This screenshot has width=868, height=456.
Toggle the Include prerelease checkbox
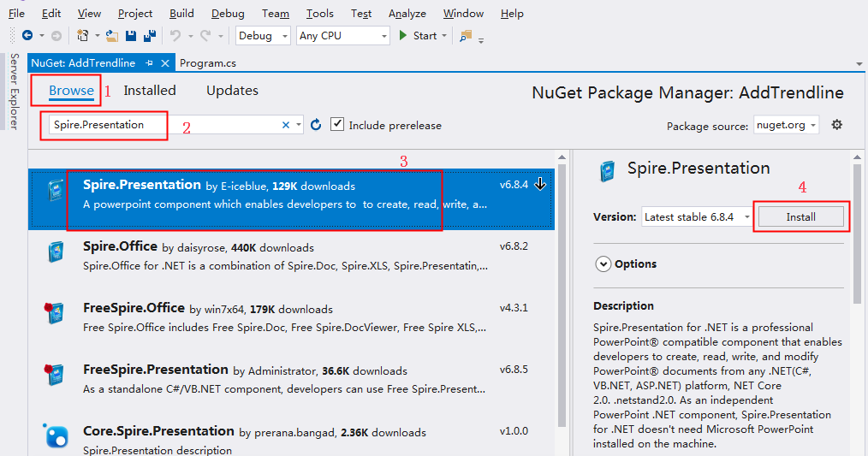pyautogui.click(x=337, y=124)
